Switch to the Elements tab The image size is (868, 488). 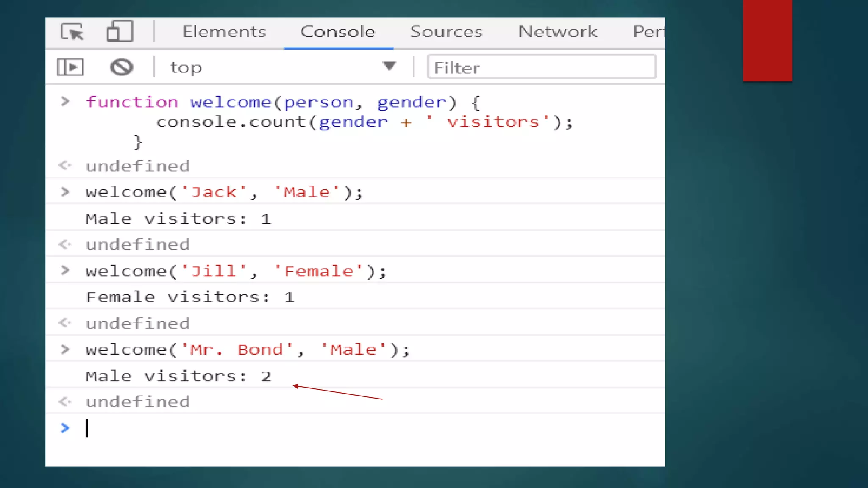coord(224,32)
